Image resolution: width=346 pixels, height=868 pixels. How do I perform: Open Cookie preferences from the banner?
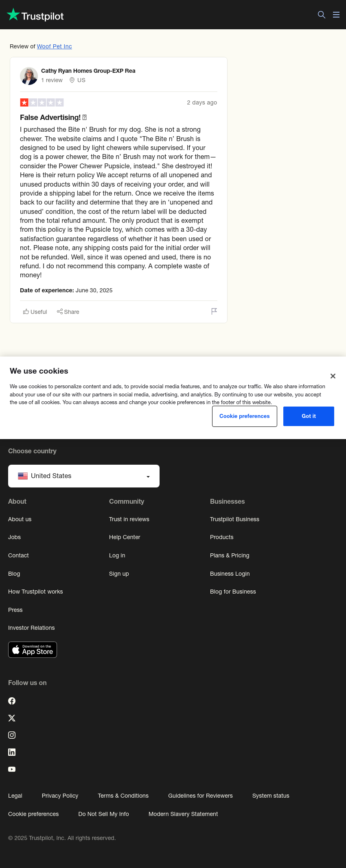pos(245,416)
